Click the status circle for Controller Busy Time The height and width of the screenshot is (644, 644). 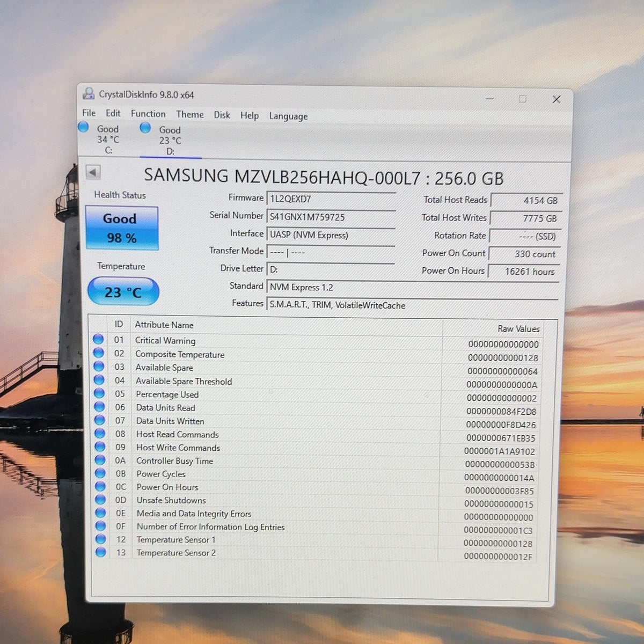[x=100, y=460]
